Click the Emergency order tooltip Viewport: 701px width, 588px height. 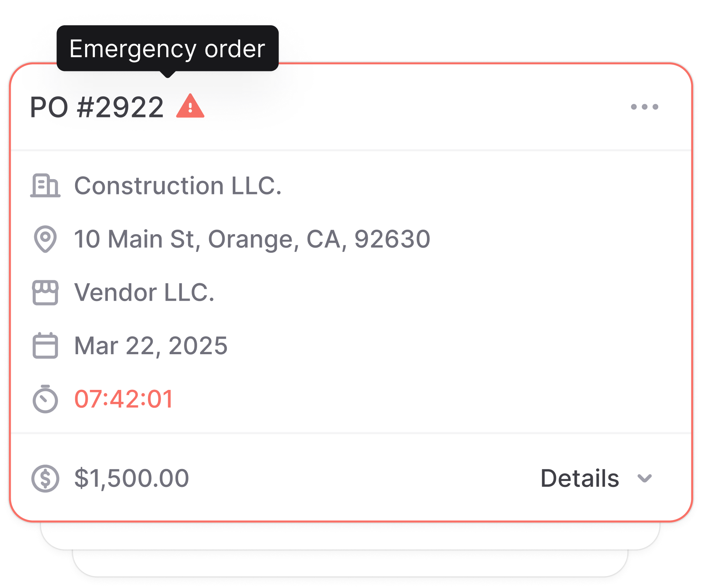167,49
